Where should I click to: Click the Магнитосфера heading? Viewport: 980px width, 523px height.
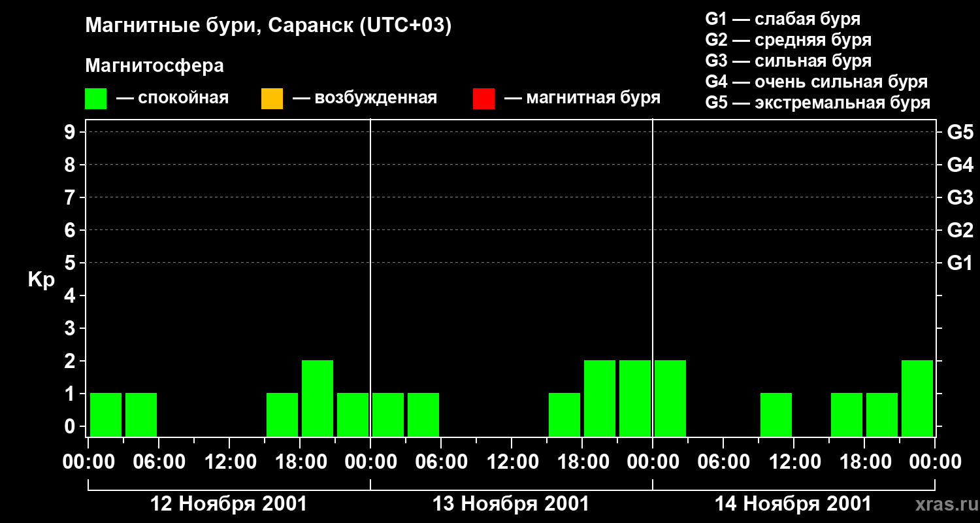tap(154, 66)
